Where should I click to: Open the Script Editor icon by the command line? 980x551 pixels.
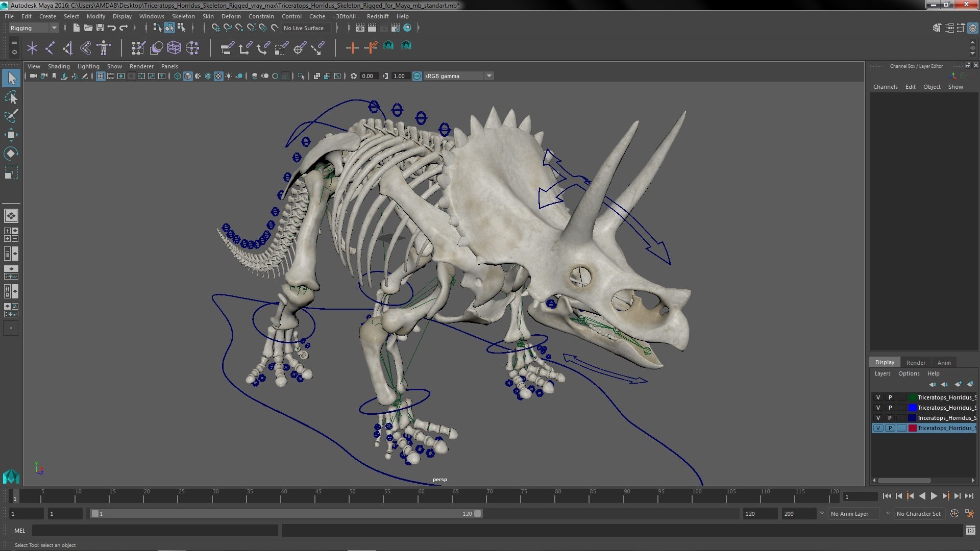click(970, 531)
